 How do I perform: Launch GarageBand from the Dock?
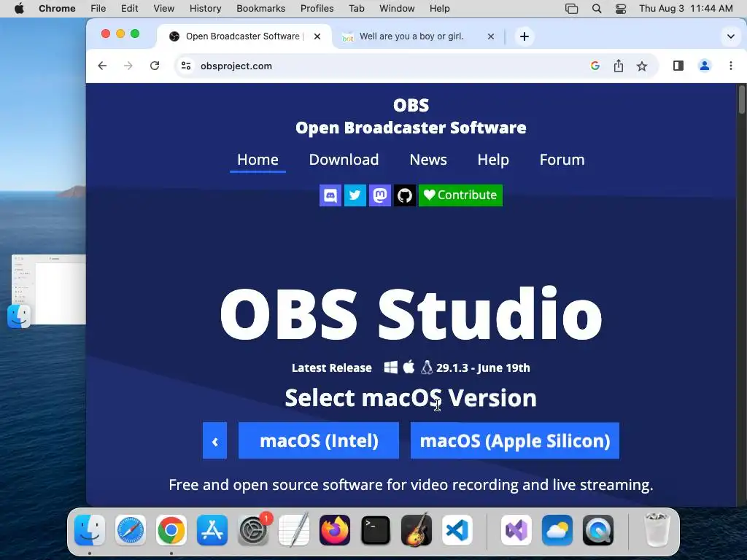417,529
